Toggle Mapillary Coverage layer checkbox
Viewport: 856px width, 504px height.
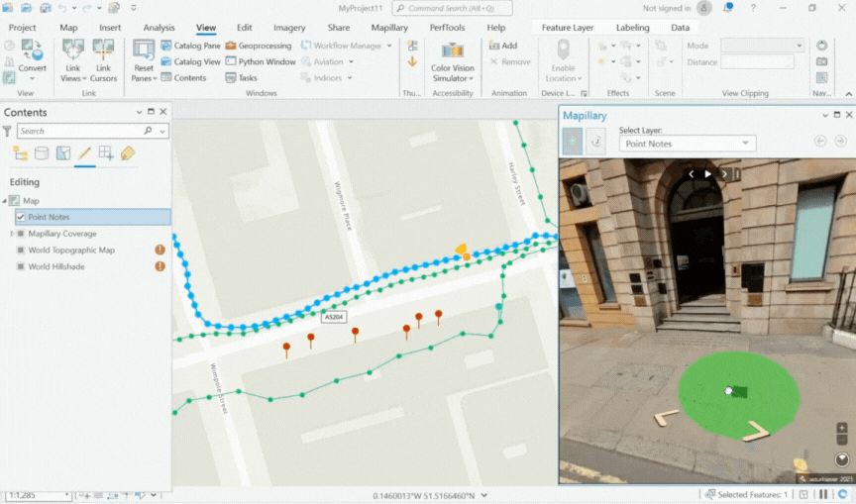20,234
